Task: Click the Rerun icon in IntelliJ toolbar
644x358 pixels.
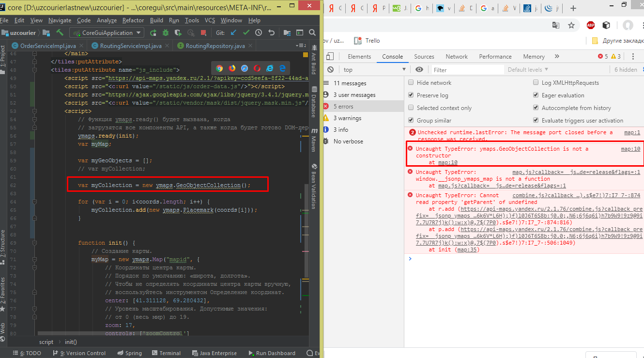Action: click(153, 33)
